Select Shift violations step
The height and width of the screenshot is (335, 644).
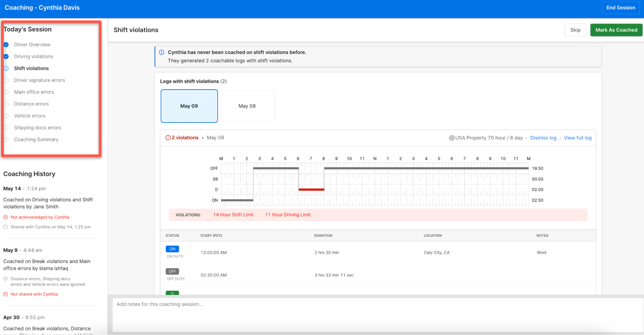(32, 69)
